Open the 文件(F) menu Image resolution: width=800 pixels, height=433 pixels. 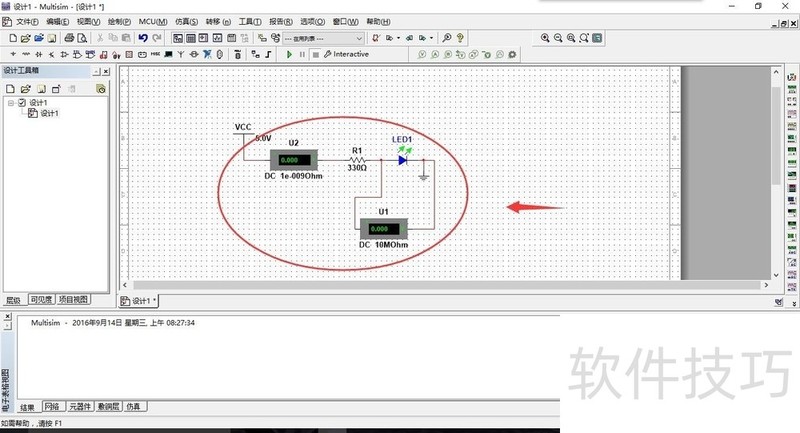pyautogui.click(x=27, y=21)
